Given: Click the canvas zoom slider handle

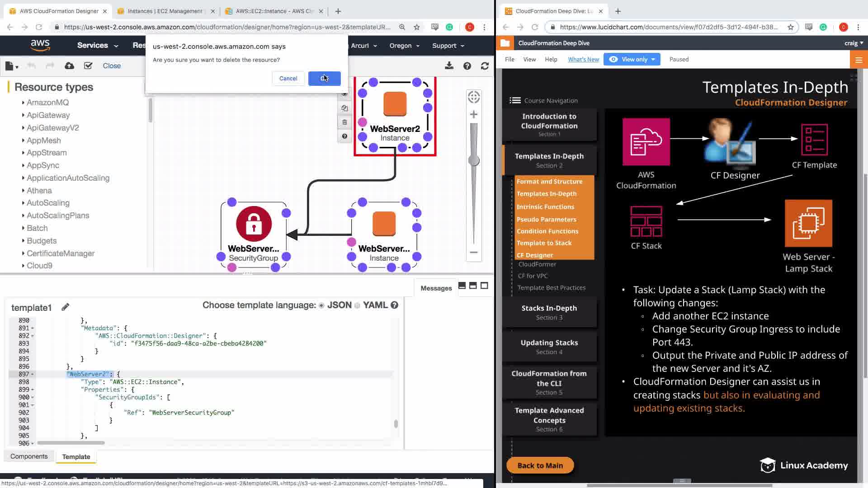Looking at the screenshot, I should point(474,160).
